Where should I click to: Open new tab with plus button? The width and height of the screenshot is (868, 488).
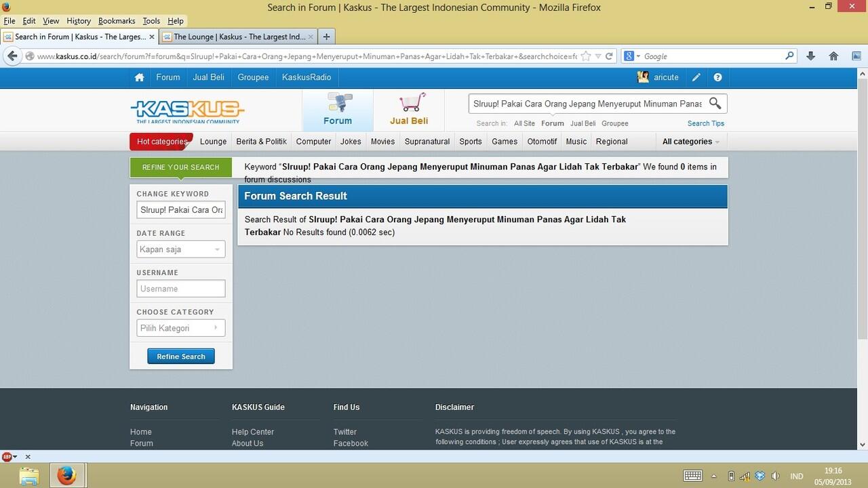pyautogui.click(x=326, y=37)
